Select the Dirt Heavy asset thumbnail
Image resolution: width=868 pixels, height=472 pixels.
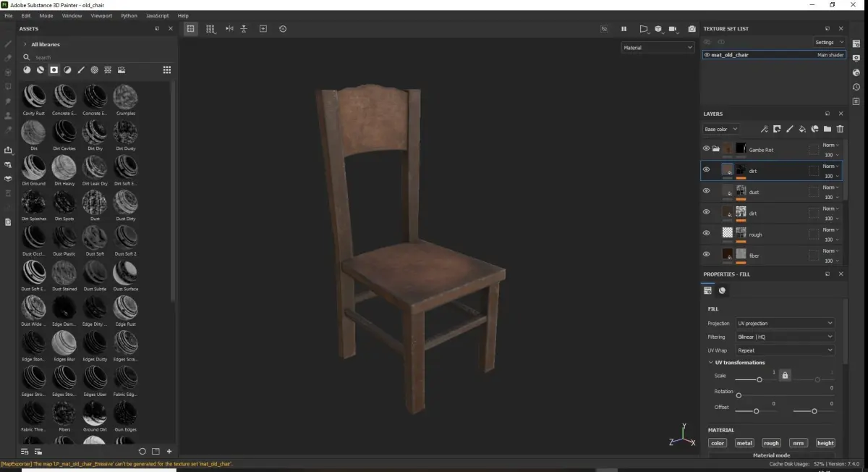pyautogui.click(x=64, y=168)
